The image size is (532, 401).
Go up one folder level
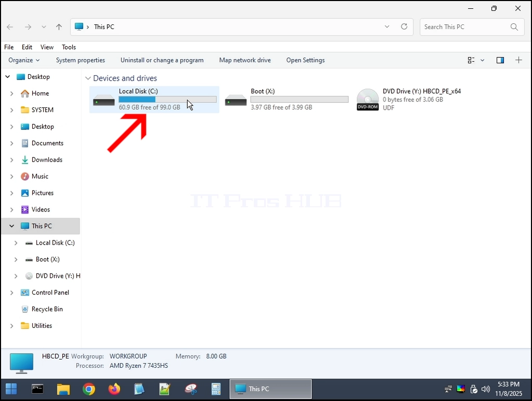coord(59,27)
